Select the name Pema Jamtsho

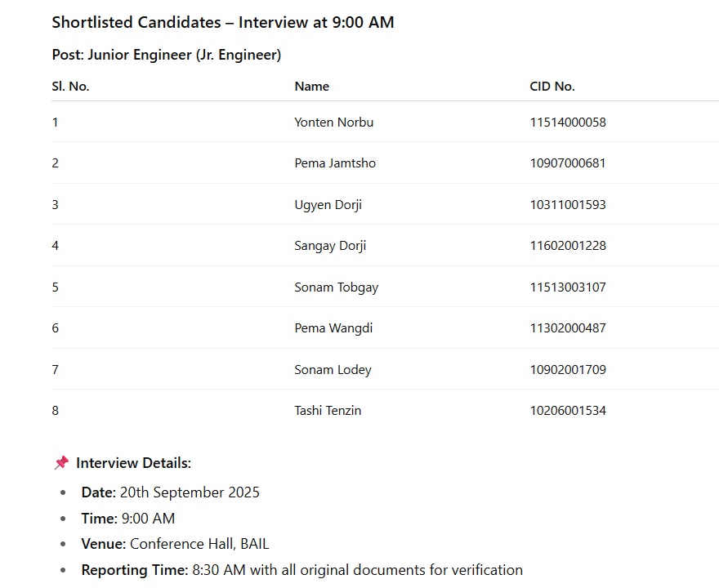coord(335,163)
